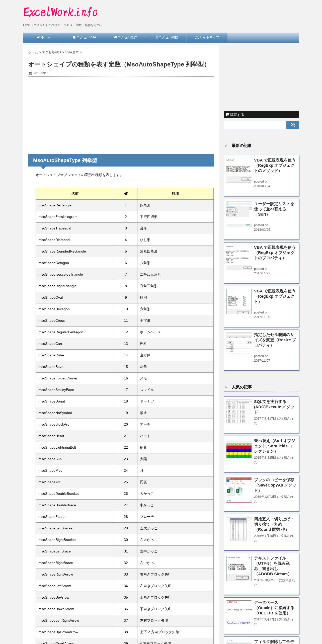The height and width of the screenshot is (644, 322).
Task: Click the msoShapeRoundedRectangle table cell
Action: pos(75,251)
